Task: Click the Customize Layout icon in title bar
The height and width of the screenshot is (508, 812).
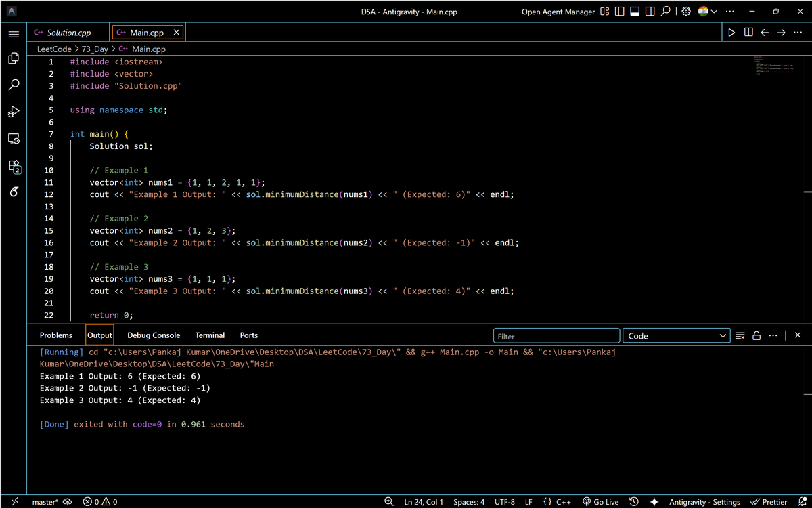Action: click(605, 12)
